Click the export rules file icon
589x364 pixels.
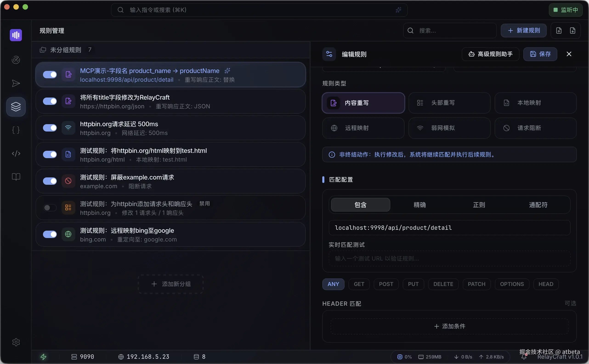click(x=573, y=30)
